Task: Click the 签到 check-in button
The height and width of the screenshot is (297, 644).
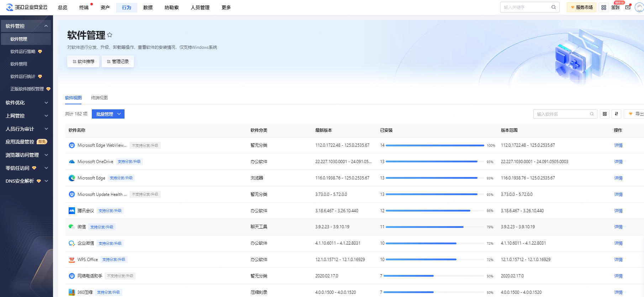Action: 616,7
